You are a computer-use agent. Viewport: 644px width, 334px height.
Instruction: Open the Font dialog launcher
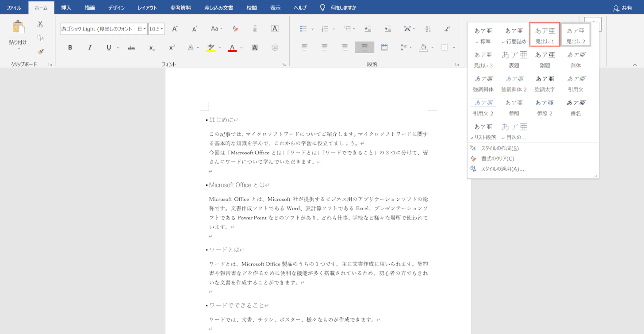tap(284, 65)
